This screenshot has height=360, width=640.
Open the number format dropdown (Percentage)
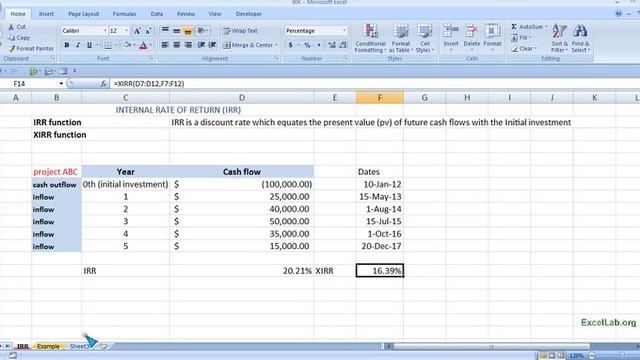(344, 31)
